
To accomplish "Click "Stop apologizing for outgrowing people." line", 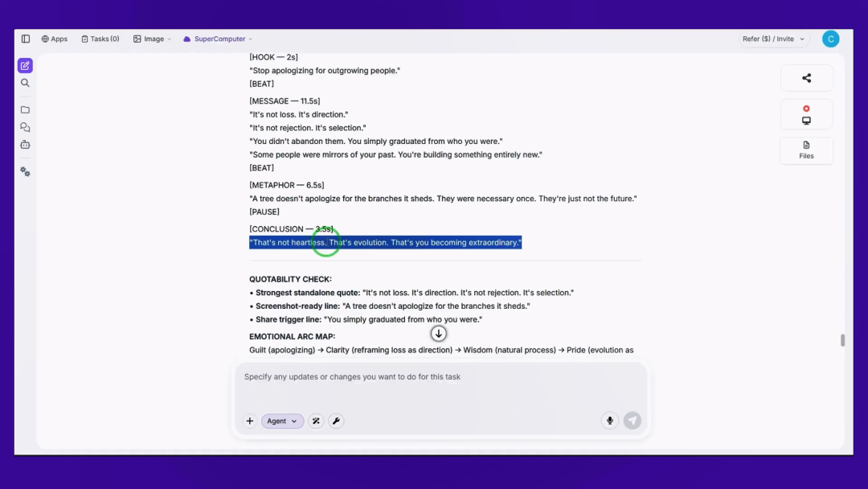I will (x=325, y=70).
